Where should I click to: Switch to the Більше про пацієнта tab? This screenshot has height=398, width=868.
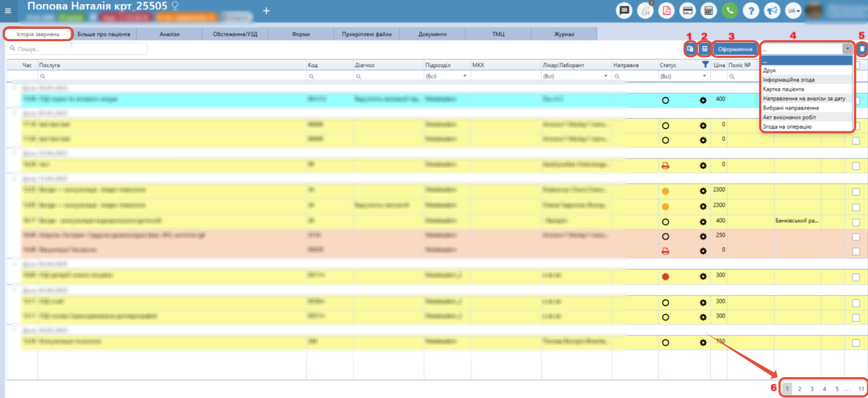click(x=104, y=34)
